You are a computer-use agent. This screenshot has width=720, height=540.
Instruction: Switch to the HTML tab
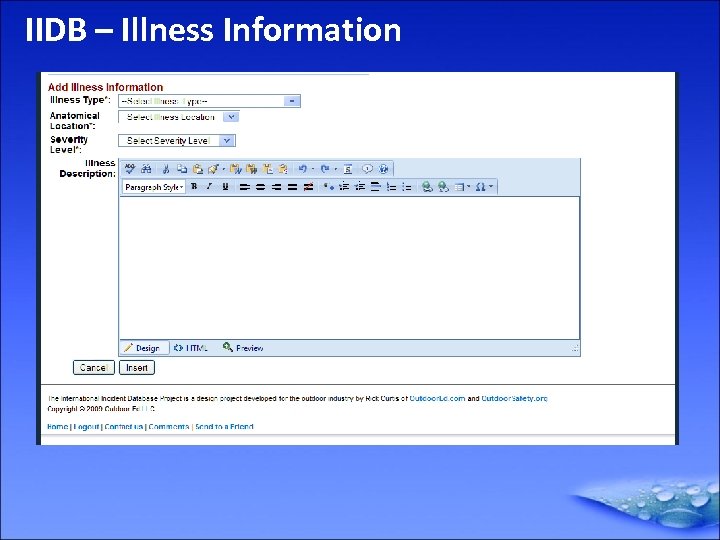pyautogui.click(x=191, y=348)
